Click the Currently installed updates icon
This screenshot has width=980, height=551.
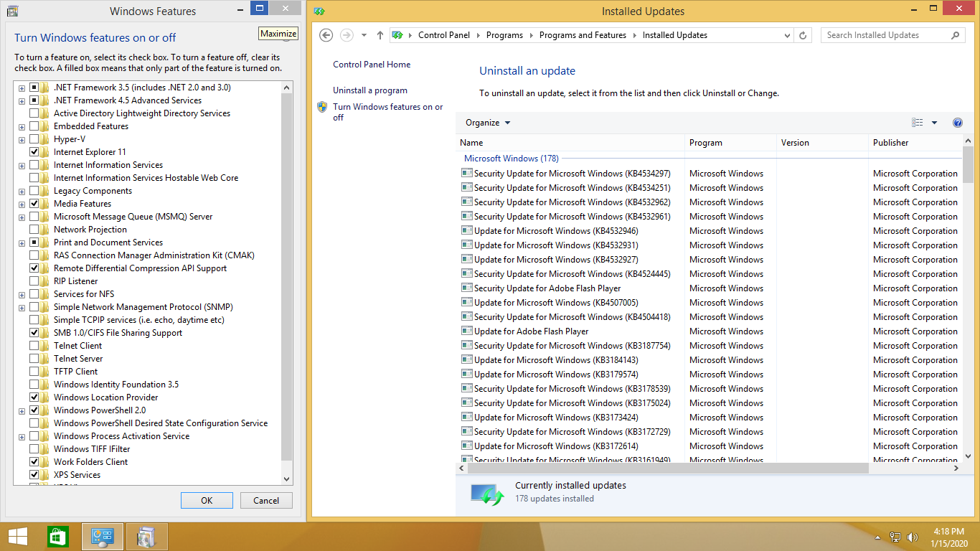point(488,494)
